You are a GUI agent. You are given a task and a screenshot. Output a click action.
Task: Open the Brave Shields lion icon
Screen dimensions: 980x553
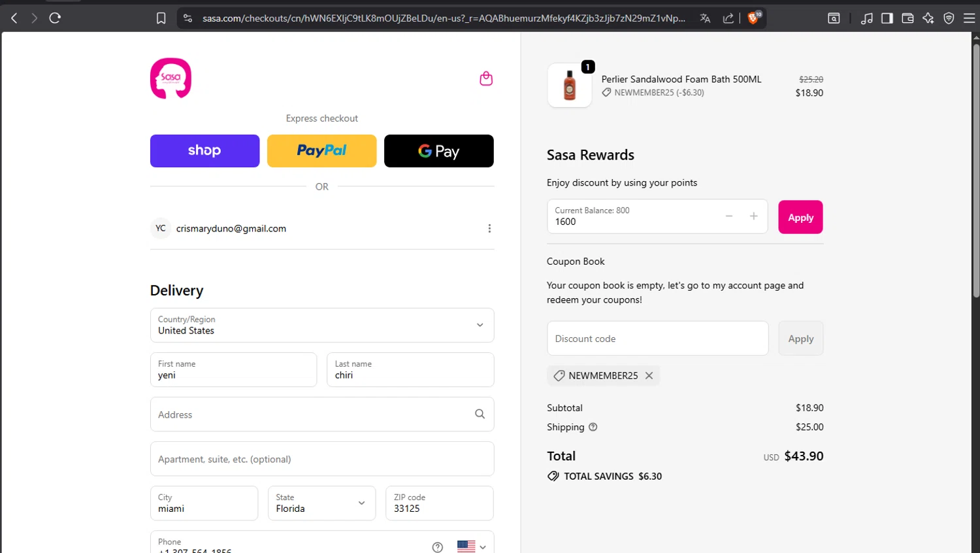(x=753, y=18)
